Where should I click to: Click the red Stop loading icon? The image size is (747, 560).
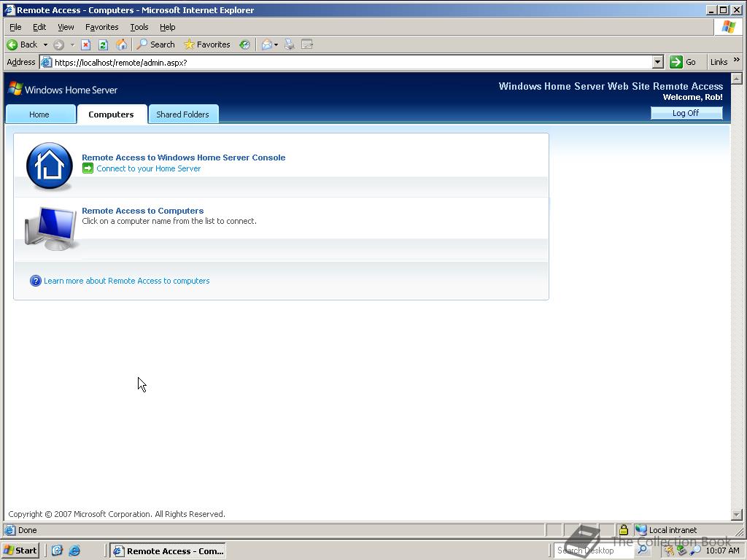point(86,44)
